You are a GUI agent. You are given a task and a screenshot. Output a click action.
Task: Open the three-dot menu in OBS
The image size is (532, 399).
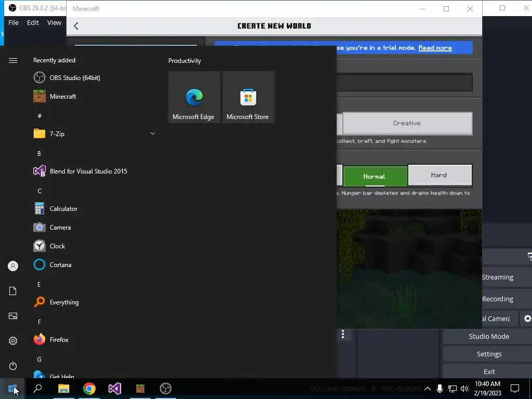pyautogui.click(x=343, y=335)
